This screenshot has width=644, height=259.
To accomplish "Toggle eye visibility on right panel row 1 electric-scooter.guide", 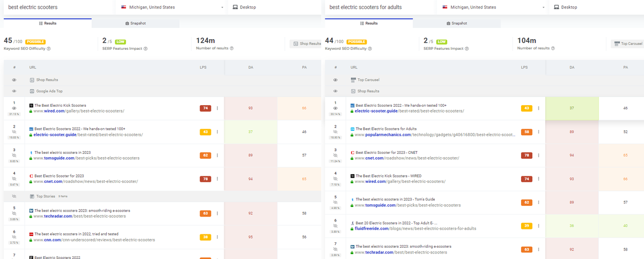I will click(335, 108).
